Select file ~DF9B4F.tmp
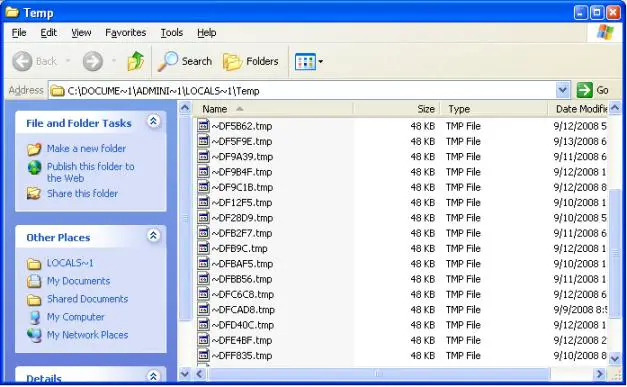627x387 pixels. pyautogui.click(x=242, y=172)
